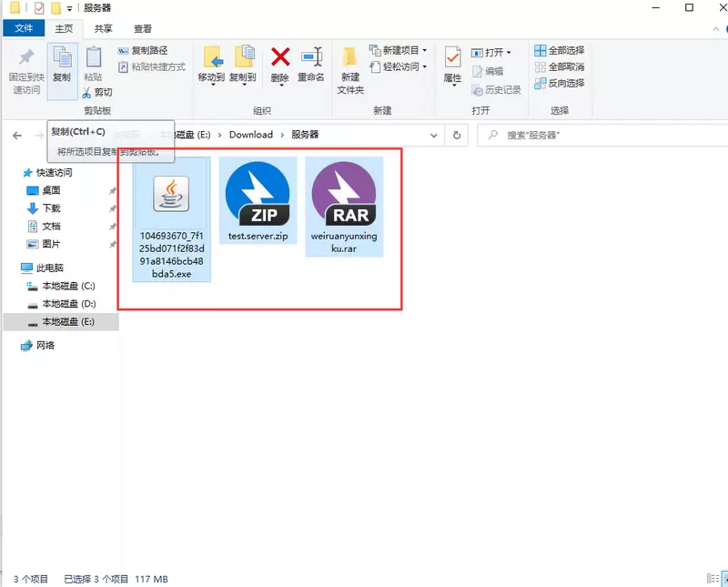728x587 pixels.
Task: Click New folder icon in title bar
Action: click(x=56, y=8)
